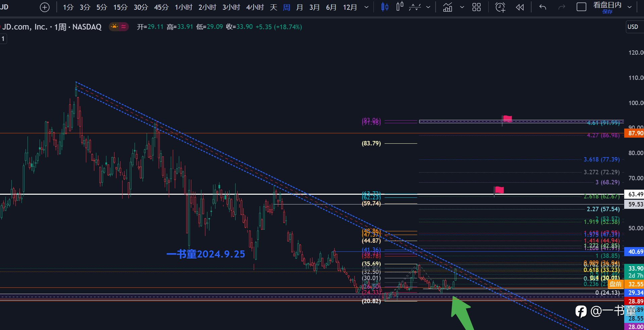Click the orange 盘前 pre-market label

point(615,284)
